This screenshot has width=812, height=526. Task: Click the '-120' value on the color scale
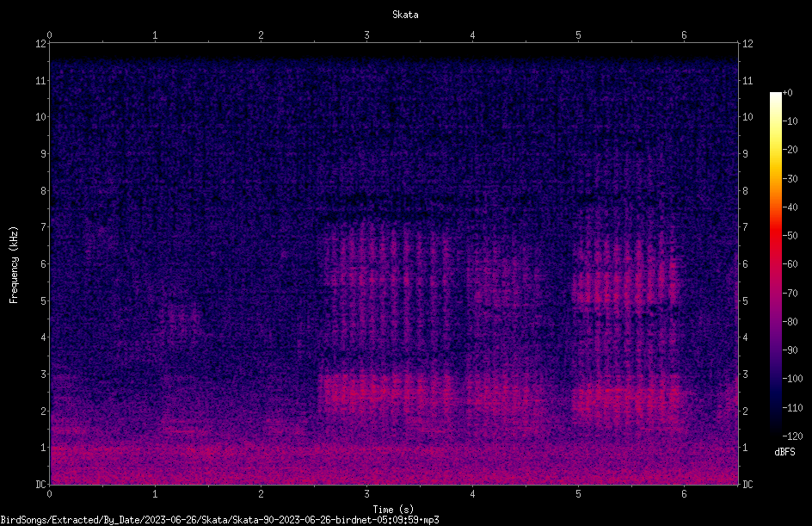pos(793,436)
